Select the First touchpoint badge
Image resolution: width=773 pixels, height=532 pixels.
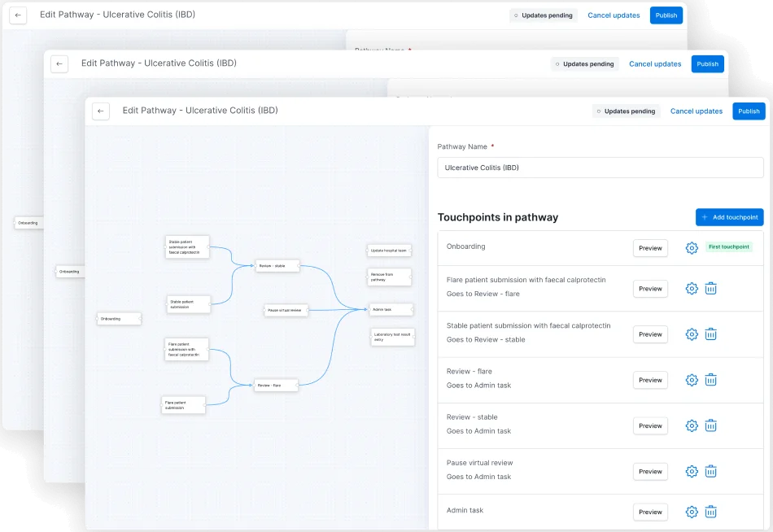728,246
